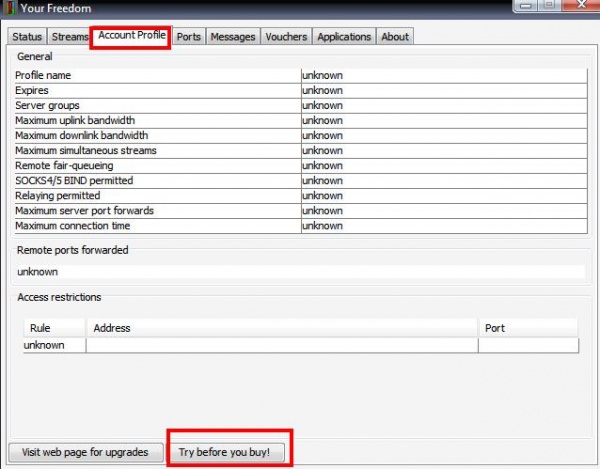This screenshot has width=600, height=469.
Task: Click the Remote ports forwarded heading
Action: point(73,250)
